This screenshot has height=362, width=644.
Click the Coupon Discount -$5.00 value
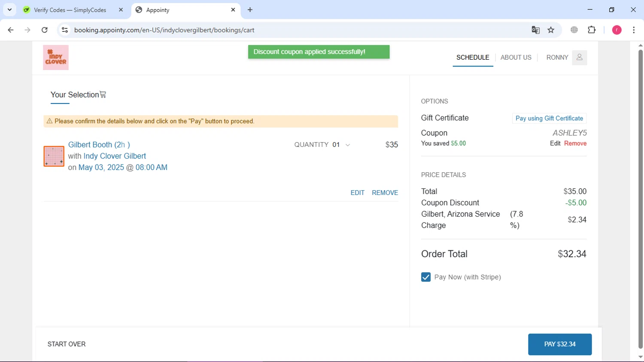(576, 203)
